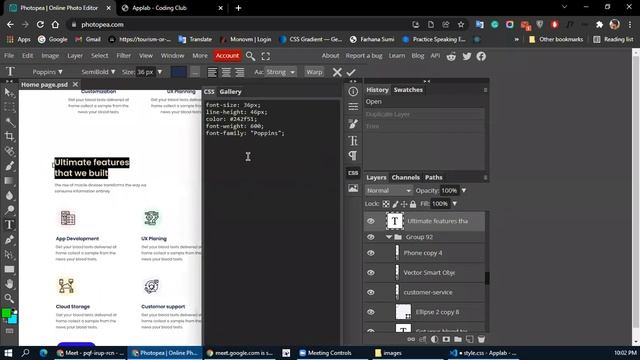Click the search magnifier icon in the menu bar

(x=251, y=56)
